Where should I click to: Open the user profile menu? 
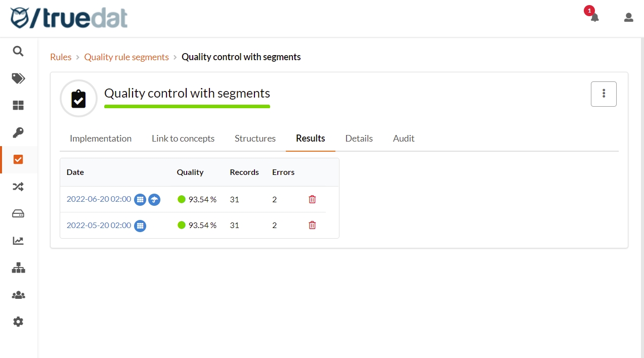pyautogui.click(x=628, y=18)
